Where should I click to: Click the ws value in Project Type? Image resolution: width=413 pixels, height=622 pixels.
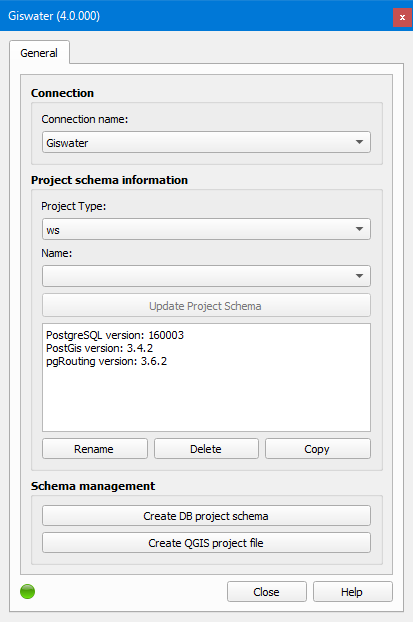(53, 230)
